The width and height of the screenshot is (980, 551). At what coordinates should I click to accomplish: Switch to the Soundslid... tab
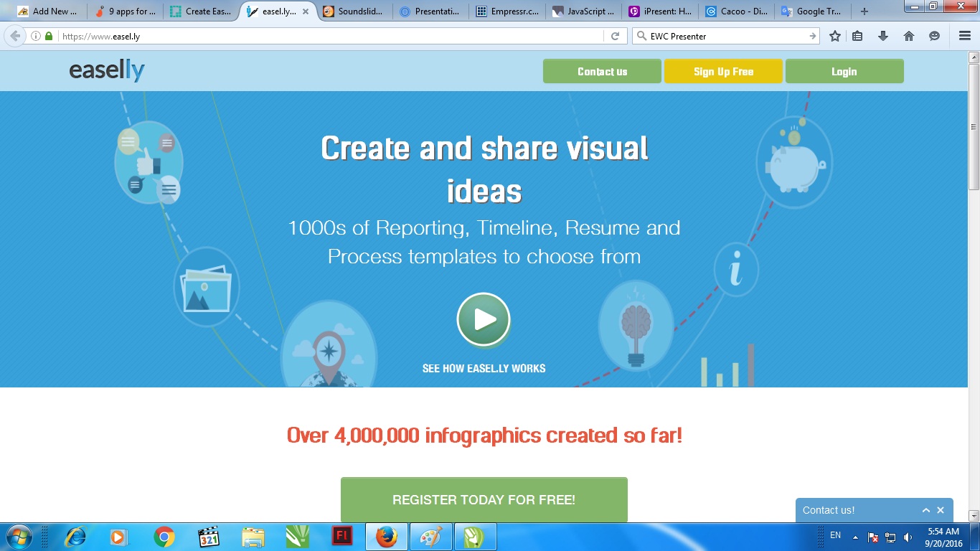click(x=356, y=11)
